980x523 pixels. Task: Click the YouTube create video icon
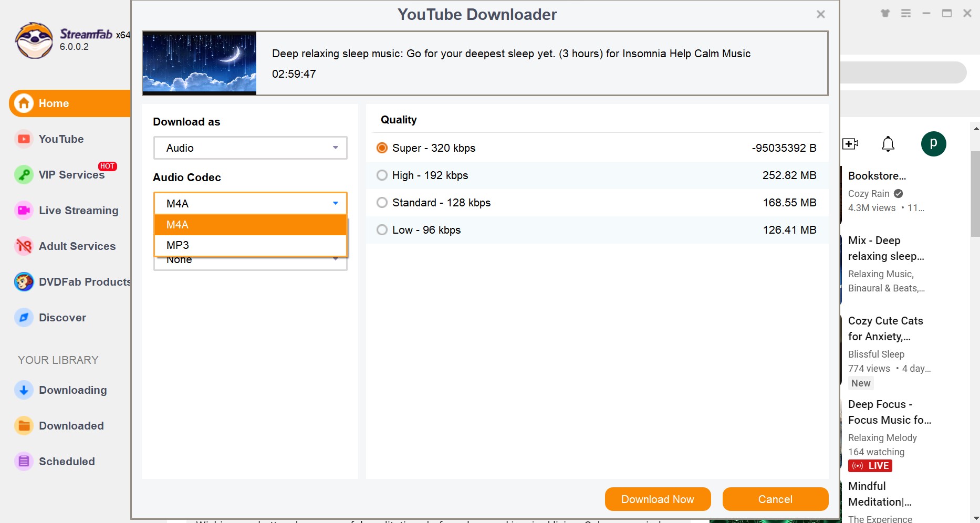coord(850,144)
